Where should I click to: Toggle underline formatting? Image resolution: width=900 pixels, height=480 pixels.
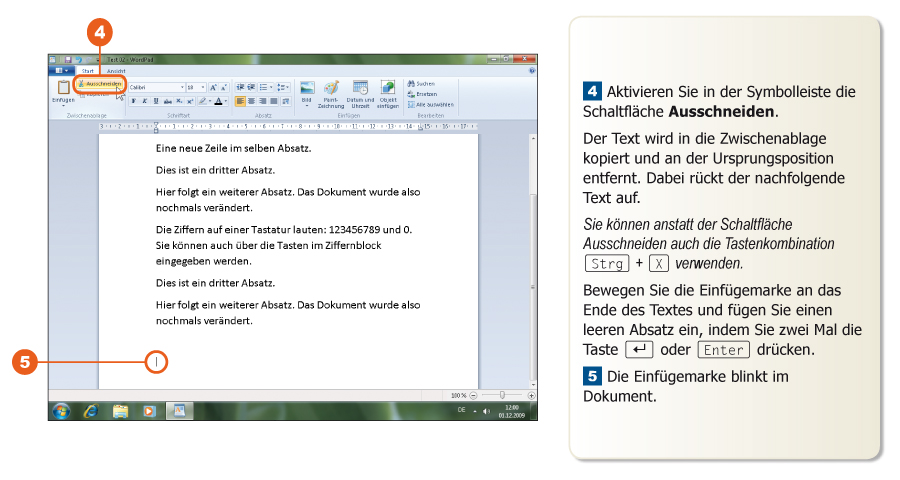click(x=155, y=101)
